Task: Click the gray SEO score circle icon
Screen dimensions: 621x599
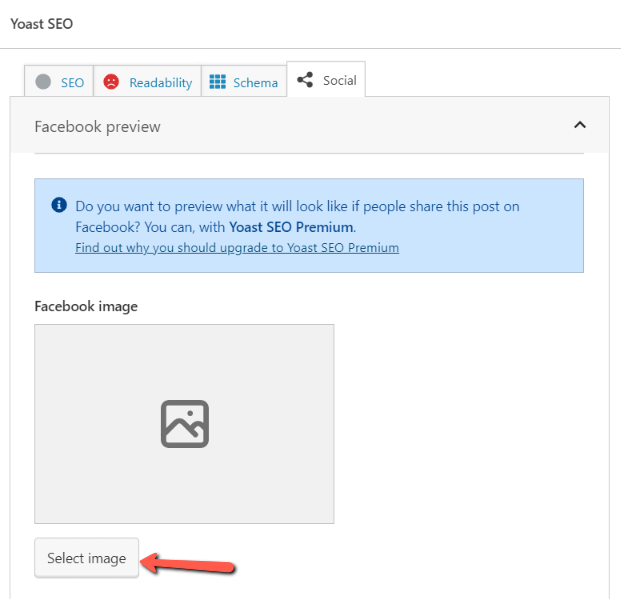Action: (43, 82)
